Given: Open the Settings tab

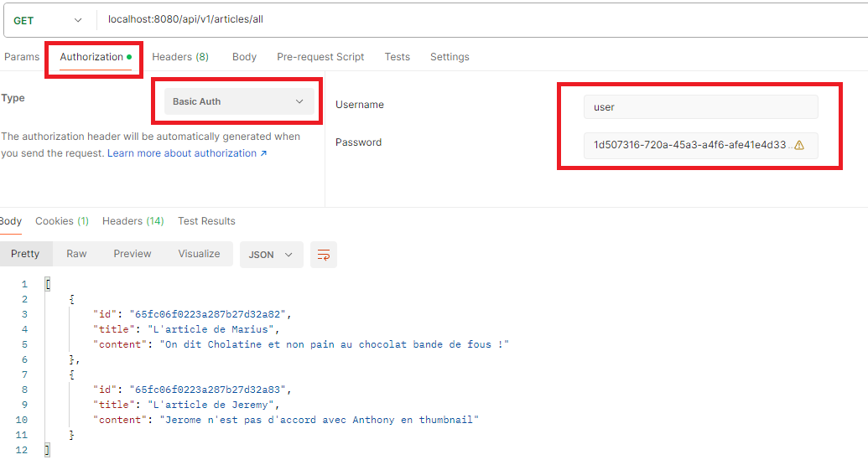Looking at the screenshot, I should (x=450, y=57).
